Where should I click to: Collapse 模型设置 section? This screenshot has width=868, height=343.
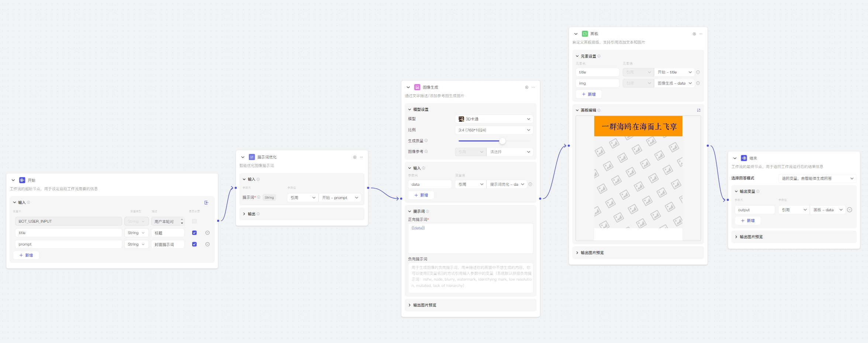(409, 109)
